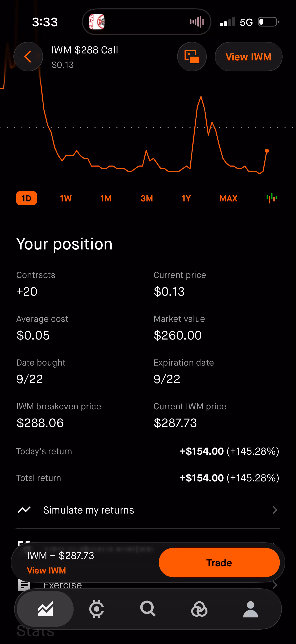Open the crypto tab icon
The image size is (296, 644).
pos(97,609)
